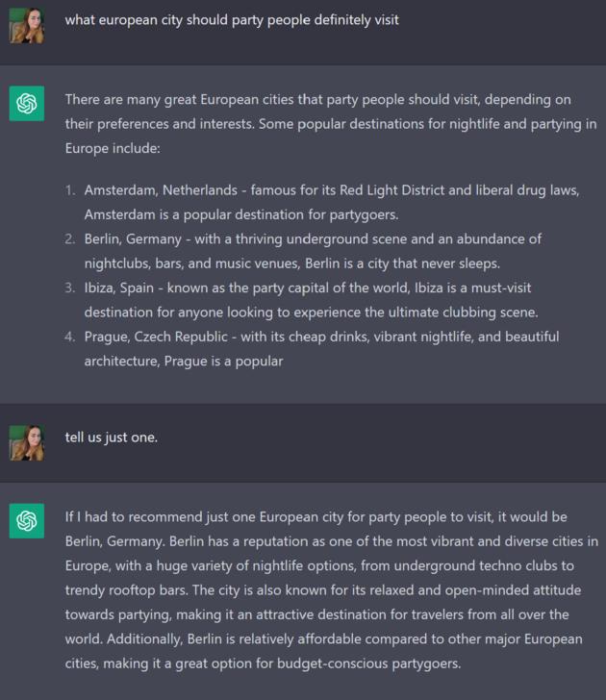Click the list number "3." marker

coord(70,287)
